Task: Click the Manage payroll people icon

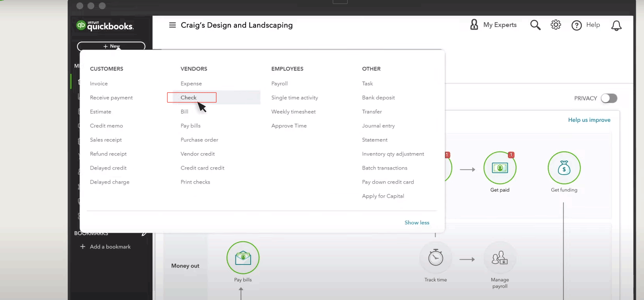Action: [500, 258]
